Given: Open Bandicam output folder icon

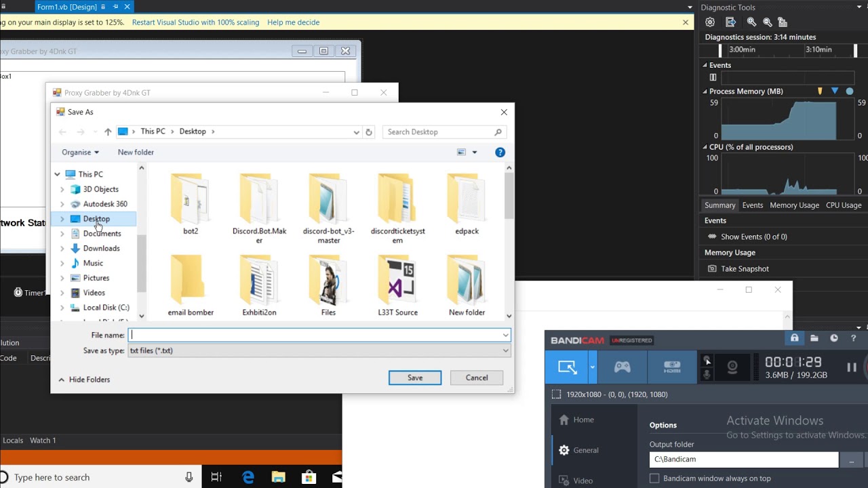Looking at the screenshot, I should (814, 338).
